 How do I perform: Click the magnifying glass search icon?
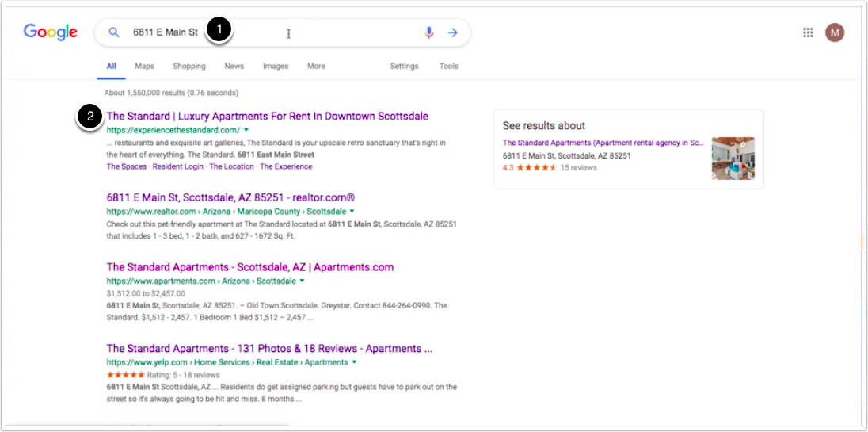click(113, 32)
